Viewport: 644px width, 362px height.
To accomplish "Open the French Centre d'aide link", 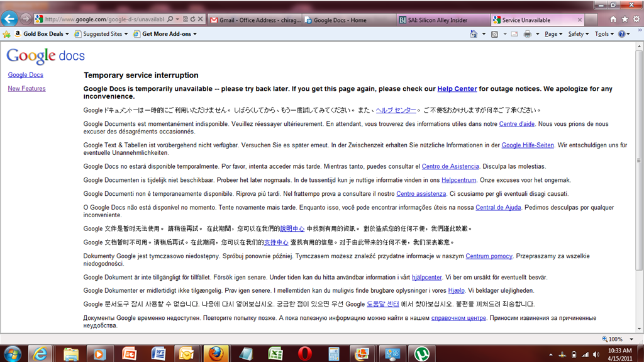I will 517,124.
